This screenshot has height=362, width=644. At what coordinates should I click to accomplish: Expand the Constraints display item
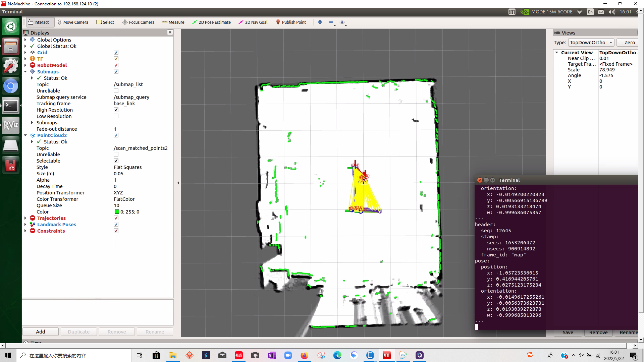point(25,230)
